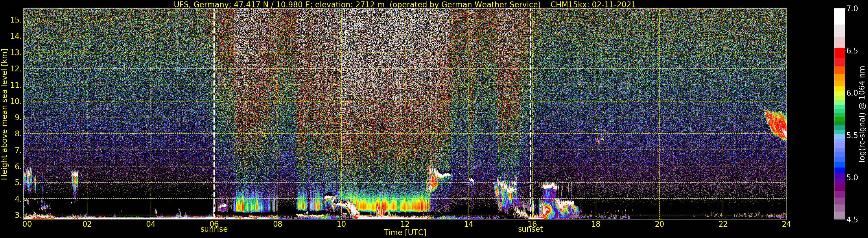868x238 pixels.
Task: Click the 9. km height tick label
Action: (x=18, y=118)
